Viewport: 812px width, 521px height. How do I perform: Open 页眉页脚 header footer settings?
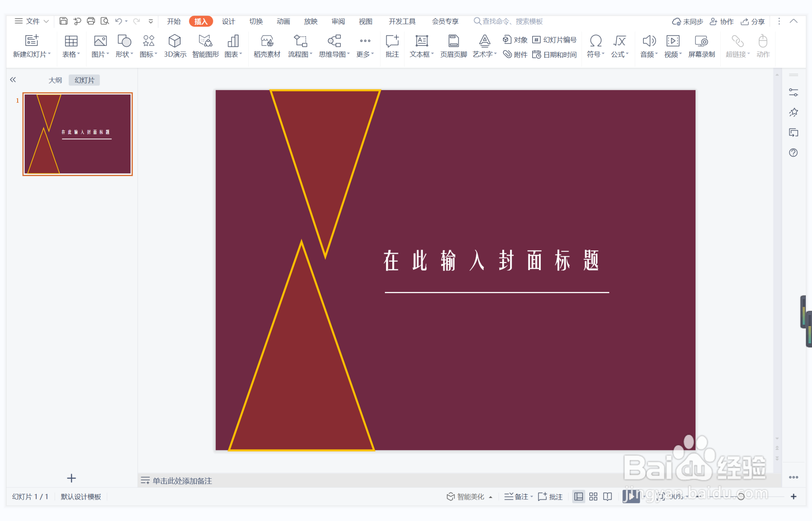coord(453,46)
